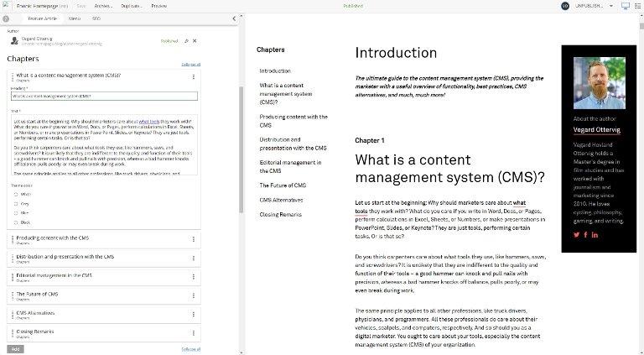Click the Preview toolbar button
The width and height of the screenshot is (644, 355).
point(159,6)
